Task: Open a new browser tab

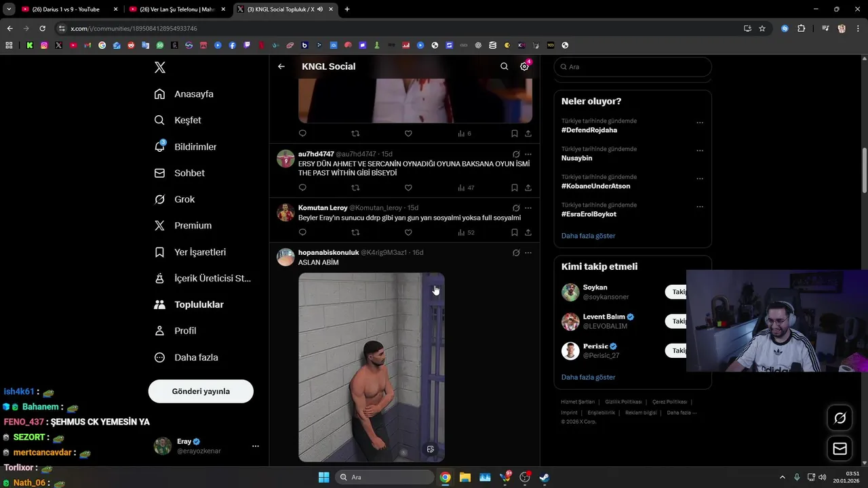Action: click(347, 9)
